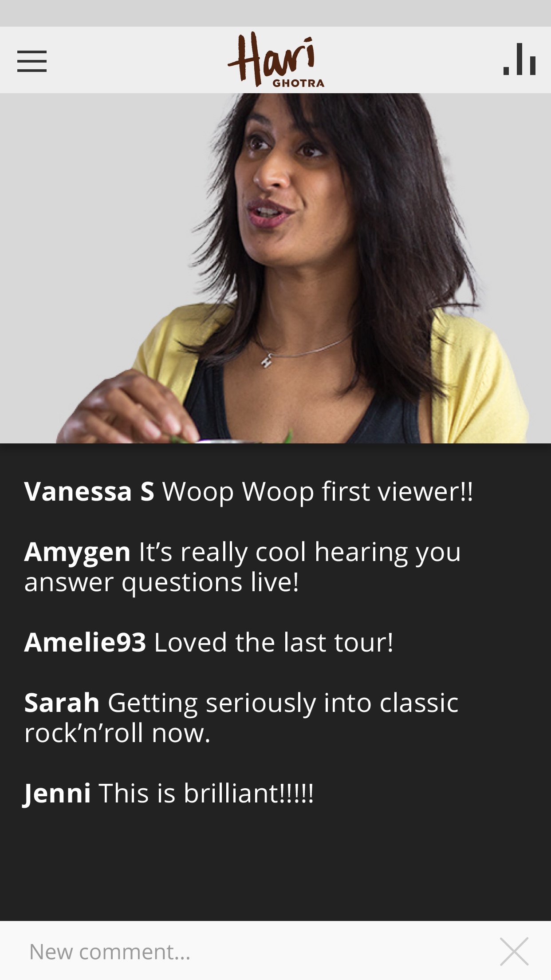Select Amelie93 username
This screenshot has height=980, width=551.
pyautogui.click(x=85, y=642)
